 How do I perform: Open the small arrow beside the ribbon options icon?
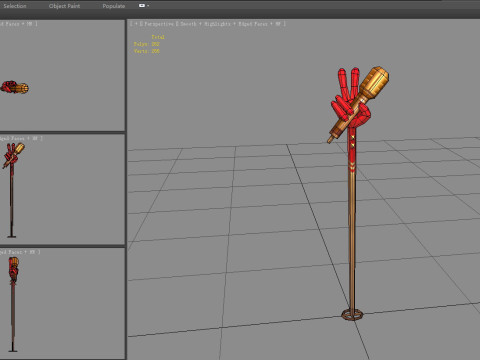148,6
